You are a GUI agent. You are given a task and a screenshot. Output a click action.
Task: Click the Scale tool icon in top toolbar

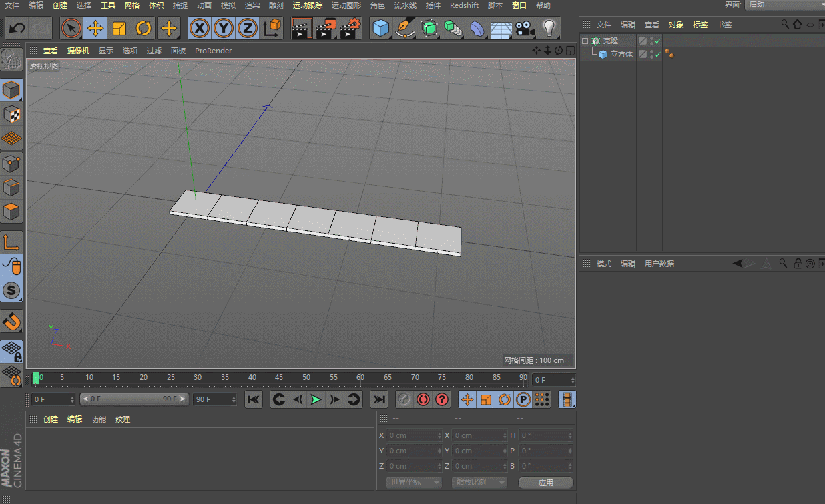(119, 29)
